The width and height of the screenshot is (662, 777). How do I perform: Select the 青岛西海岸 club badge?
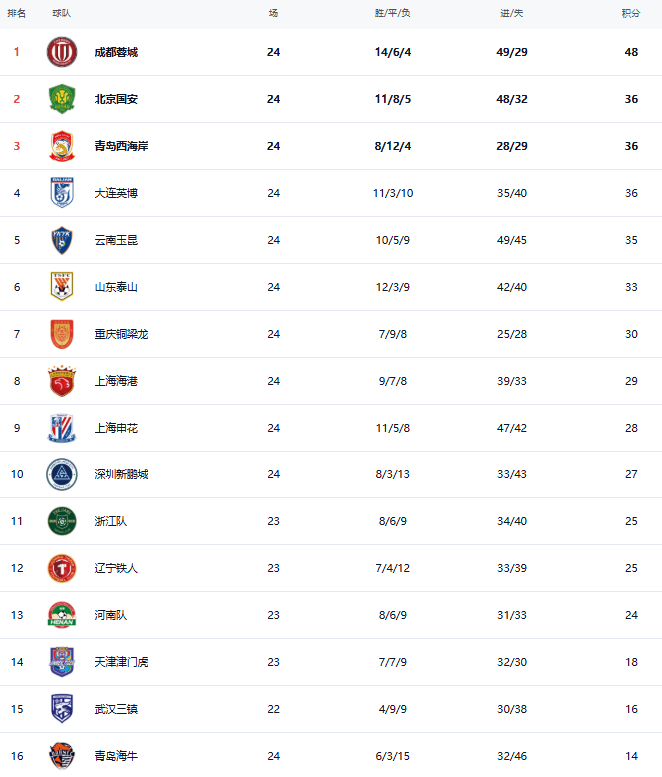point(62,146)
